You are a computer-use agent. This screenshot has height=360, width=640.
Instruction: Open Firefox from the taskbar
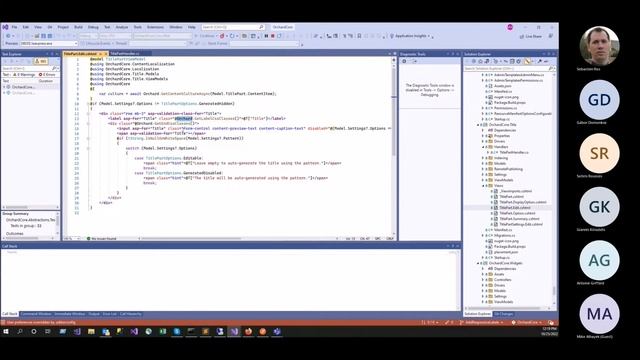click(248, 331)
